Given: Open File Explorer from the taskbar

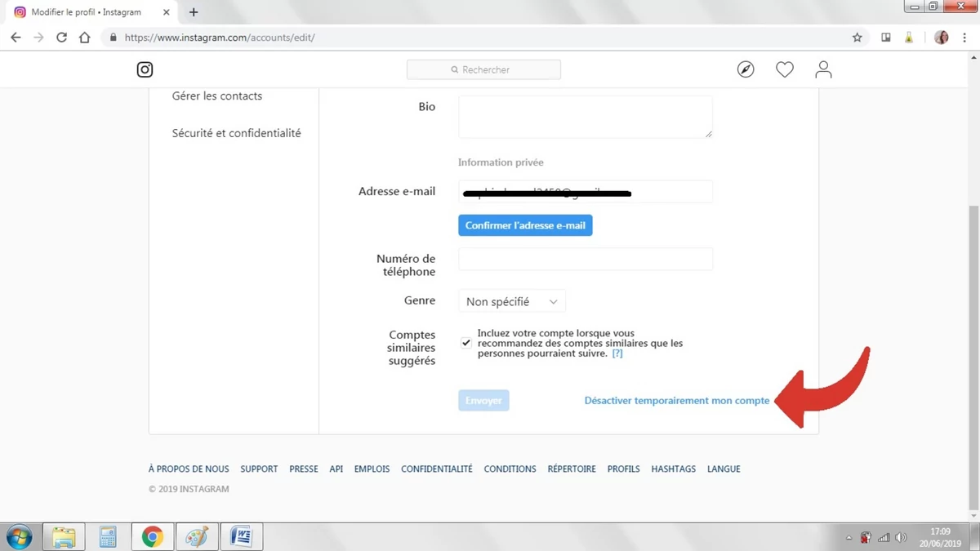Looking at the screenshot, I should (64, 536).
